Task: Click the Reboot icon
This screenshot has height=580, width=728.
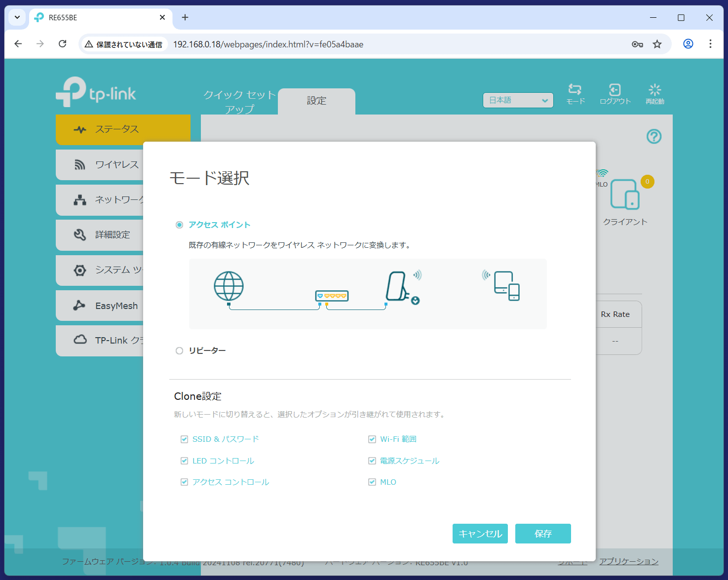Action: point(655,90)
